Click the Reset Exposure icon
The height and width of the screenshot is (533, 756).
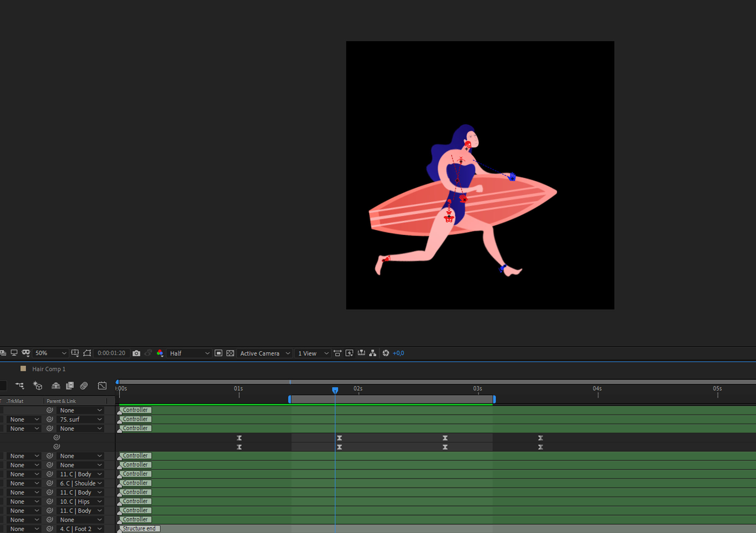click(386, 353)
